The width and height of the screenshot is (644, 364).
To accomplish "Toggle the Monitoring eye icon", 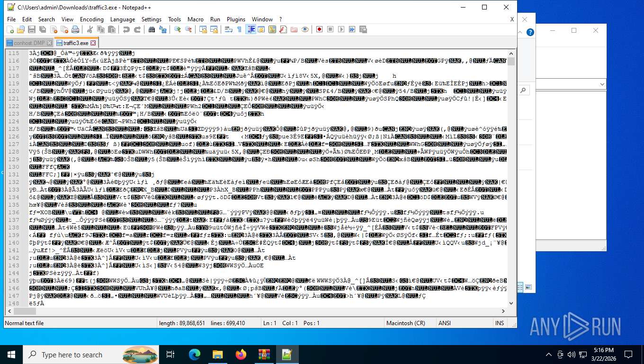I will [305, 29].
